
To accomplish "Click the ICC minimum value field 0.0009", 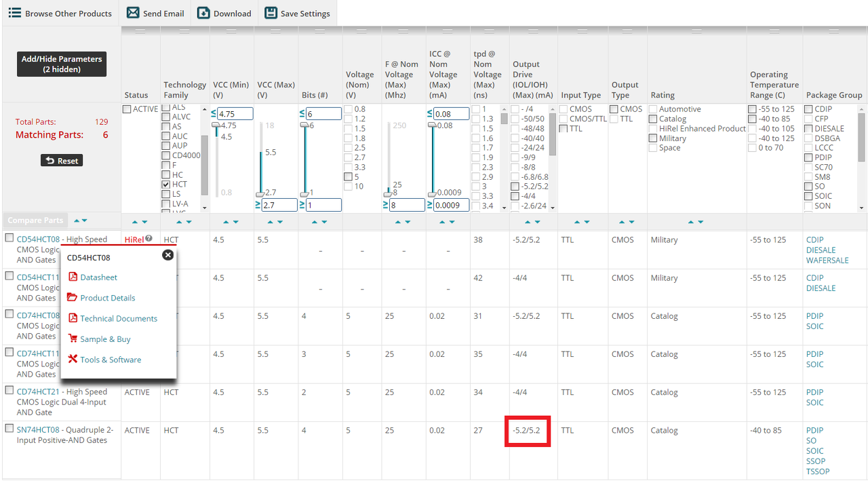I will click(x=451, y=205).
